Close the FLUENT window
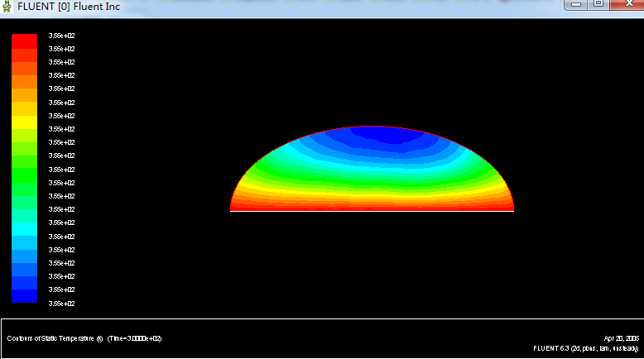 [x=627, y=4]
